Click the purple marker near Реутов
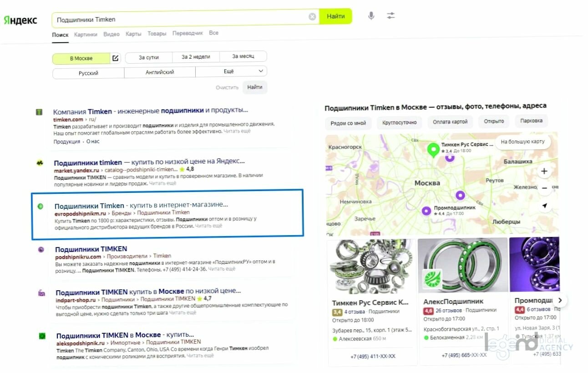588x373 pixels. point(461,196)
